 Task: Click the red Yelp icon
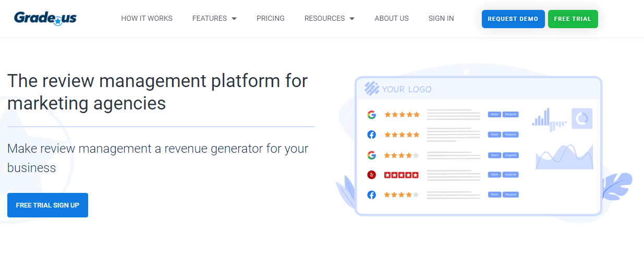[x=371, y=175]
